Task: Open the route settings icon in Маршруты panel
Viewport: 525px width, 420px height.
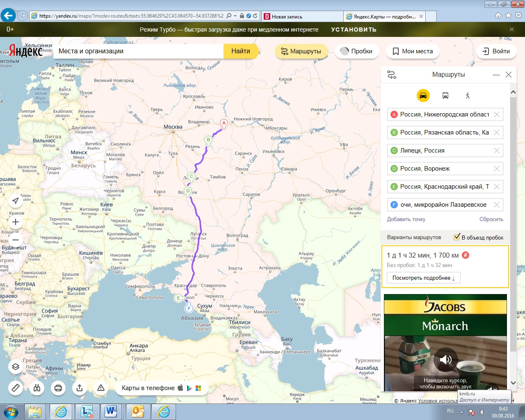Action: [392, 75]
